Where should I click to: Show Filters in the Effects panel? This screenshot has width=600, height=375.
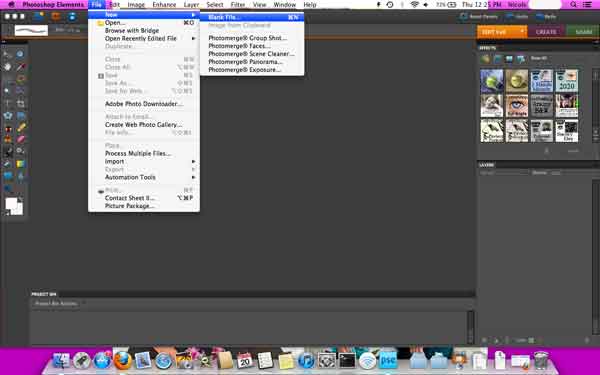coord(486,59)
